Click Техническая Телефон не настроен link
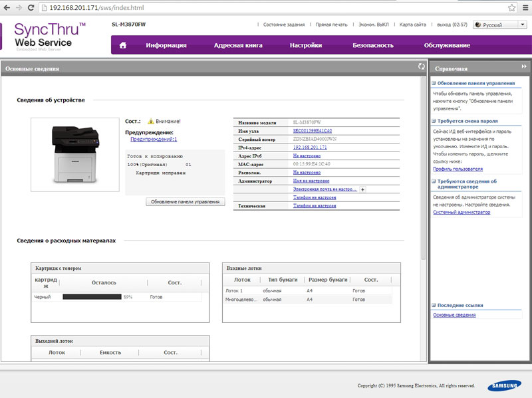 (x=315, y=206)
